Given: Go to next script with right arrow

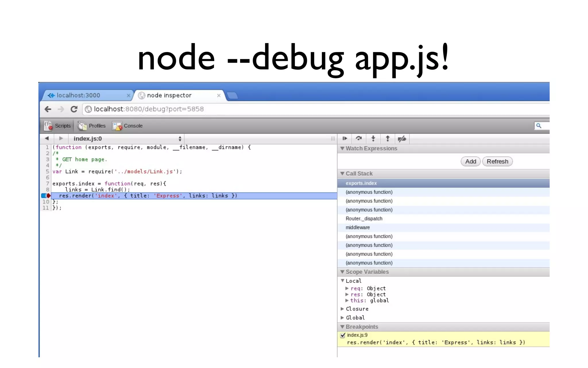Looking at the screenshot, I should [61, 139].
